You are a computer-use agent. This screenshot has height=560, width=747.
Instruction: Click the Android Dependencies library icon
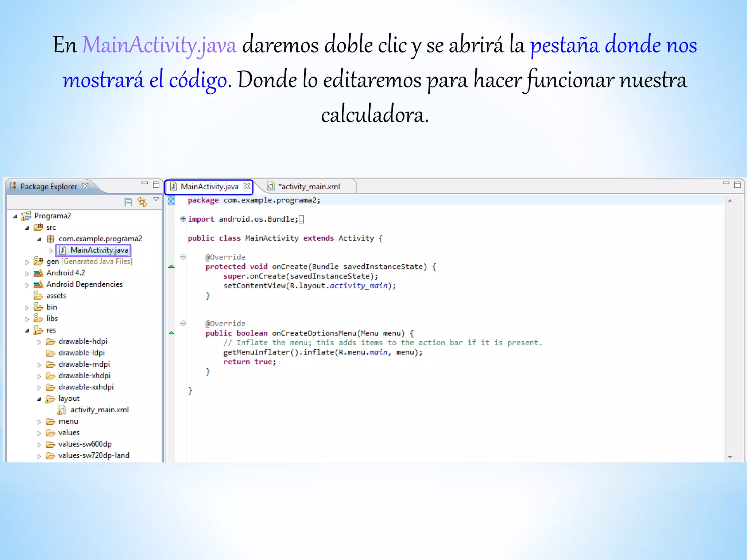click(38, 284)
